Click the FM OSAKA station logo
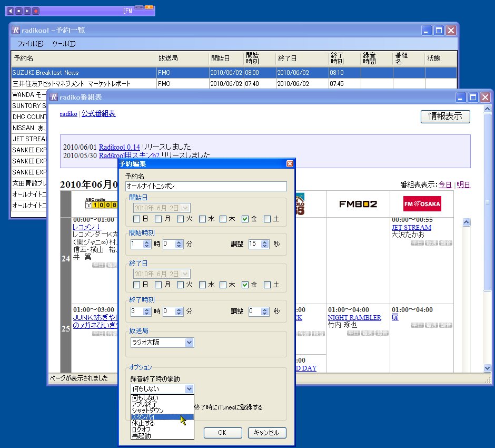Image resolution: width=495 pixels, height=448 pixels. (422, 204)
